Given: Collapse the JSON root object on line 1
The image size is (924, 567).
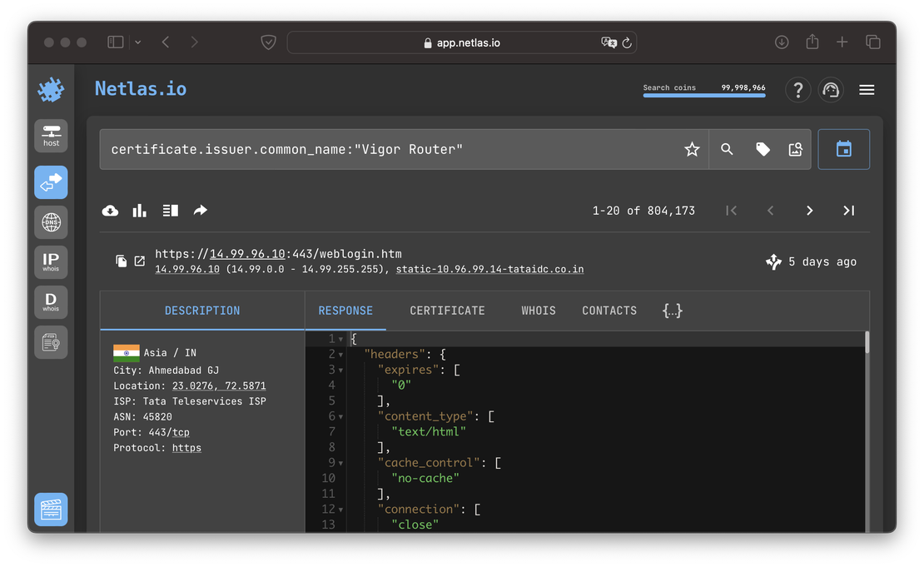Looking at the screenshot, I should pyautogui.click(x=341, y=339).
